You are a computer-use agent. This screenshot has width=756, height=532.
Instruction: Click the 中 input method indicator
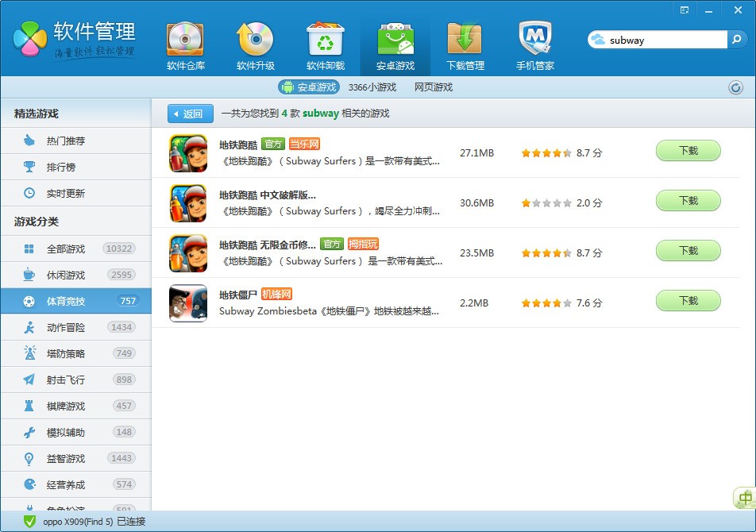pyautogui.click(x=745, y=498)
